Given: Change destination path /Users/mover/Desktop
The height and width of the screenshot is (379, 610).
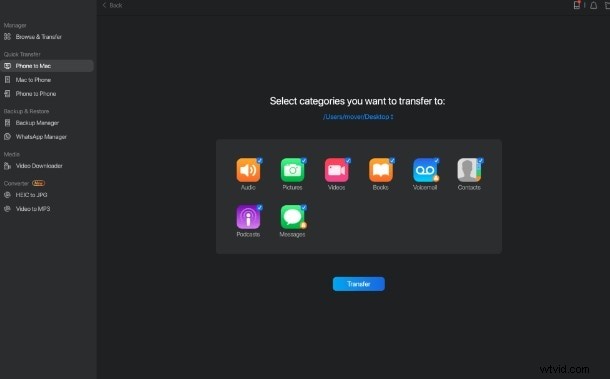Looking at the screenshot, I should click(358, 117).
